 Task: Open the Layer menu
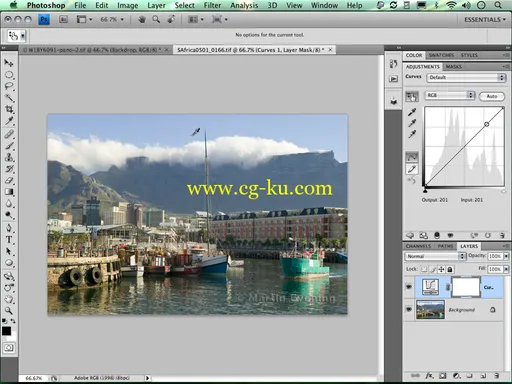[x=156, y=5]
